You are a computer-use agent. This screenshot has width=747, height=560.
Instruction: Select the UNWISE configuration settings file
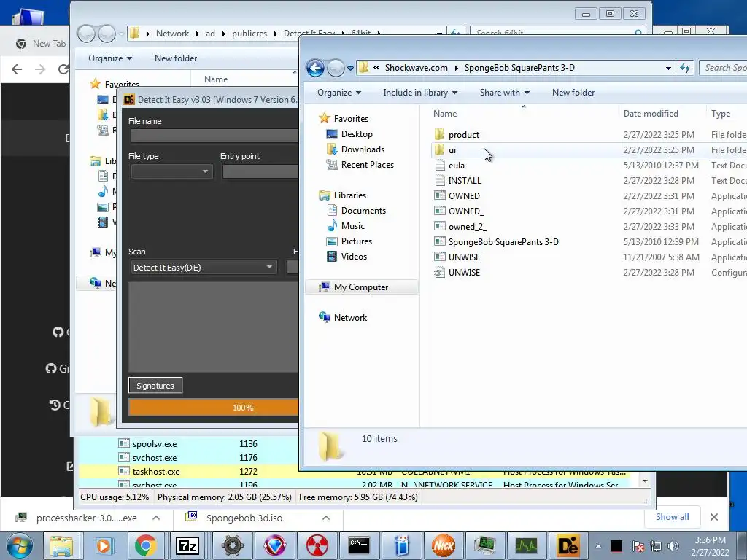[463, 273]
